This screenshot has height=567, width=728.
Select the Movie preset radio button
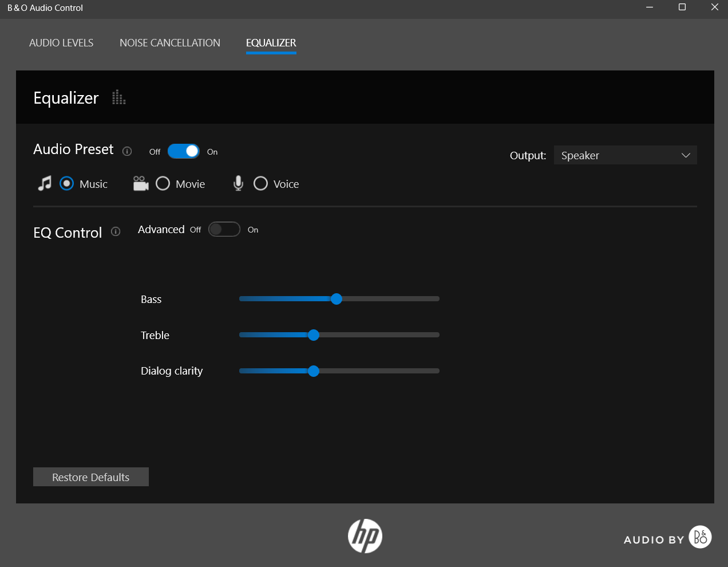coord(163,183)
